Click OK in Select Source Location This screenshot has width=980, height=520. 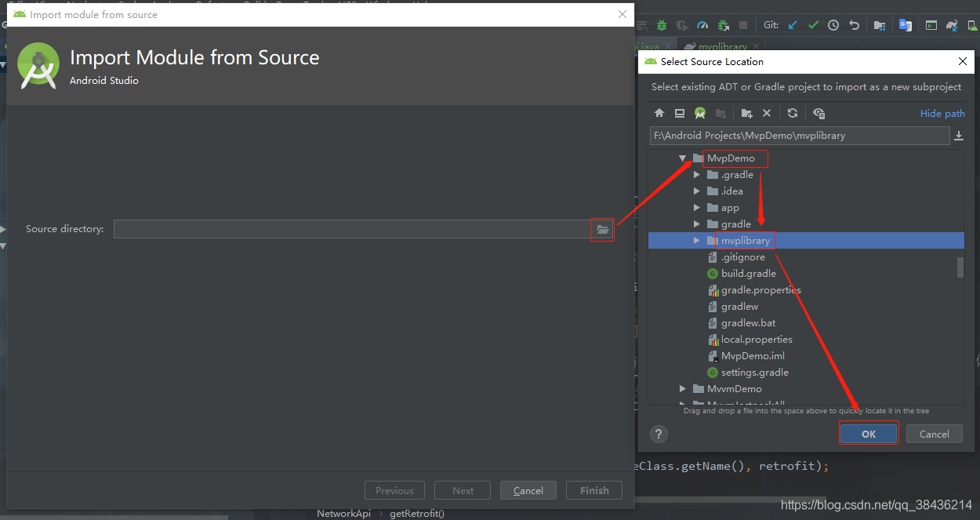869,434
